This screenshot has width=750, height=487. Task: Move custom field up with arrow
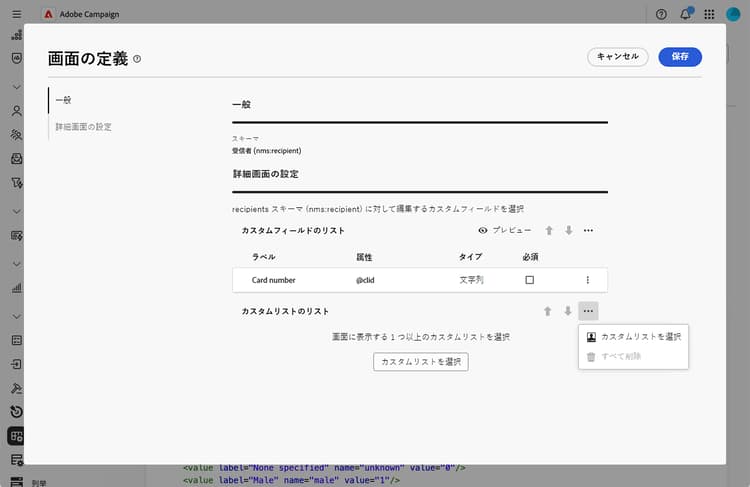[x=549, y=231]
